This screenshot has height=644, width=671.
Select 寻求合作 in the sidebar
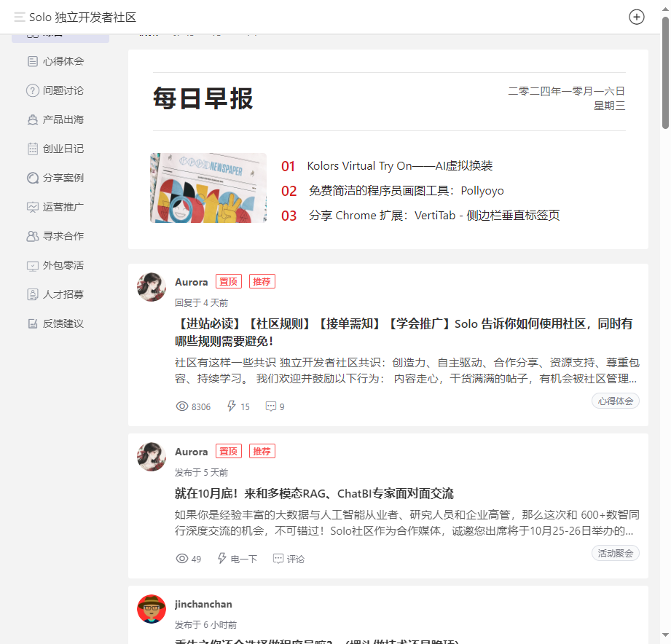pos(60,236)
